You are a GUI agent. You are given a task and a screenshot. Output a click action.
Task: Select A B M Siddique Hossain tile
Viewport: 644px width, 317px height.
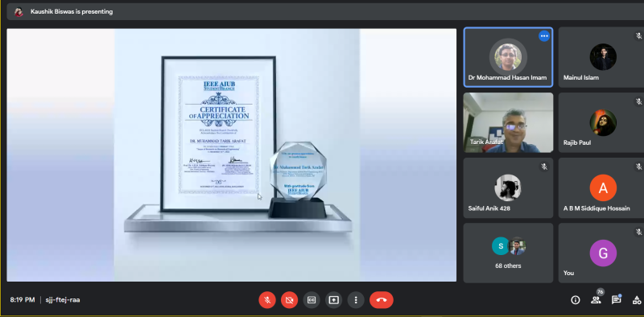click(601, 187)
